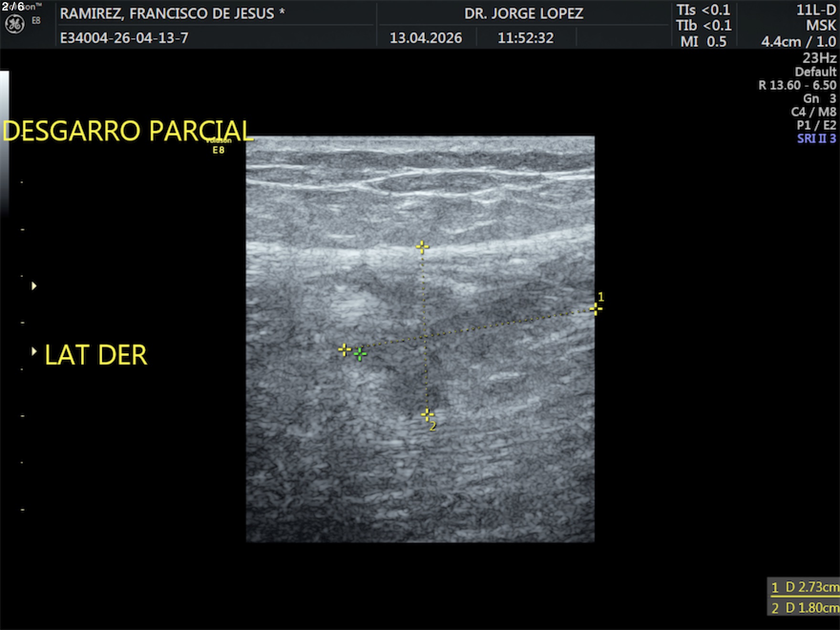The height and width of the screenshot is (630, 840).
Task: Click the SRI II 3 setting
Action: [x=816, y=139]
